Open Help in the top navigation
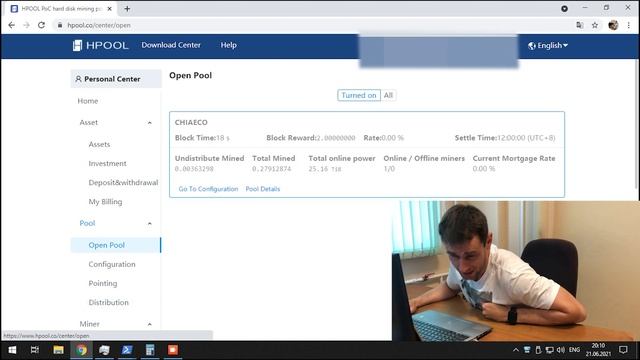The height and width of the screenshot is (360, 640). (229, 45)
